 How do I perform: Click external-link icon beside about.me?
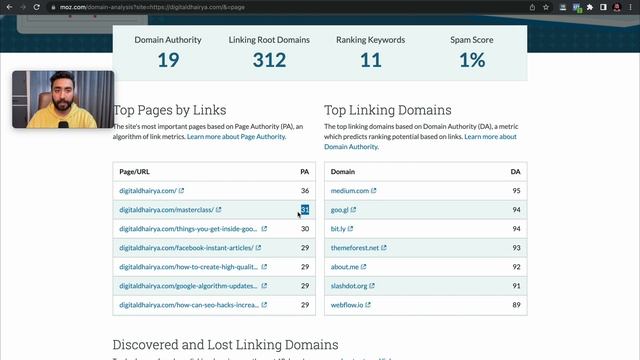click(x=363, y=267)
